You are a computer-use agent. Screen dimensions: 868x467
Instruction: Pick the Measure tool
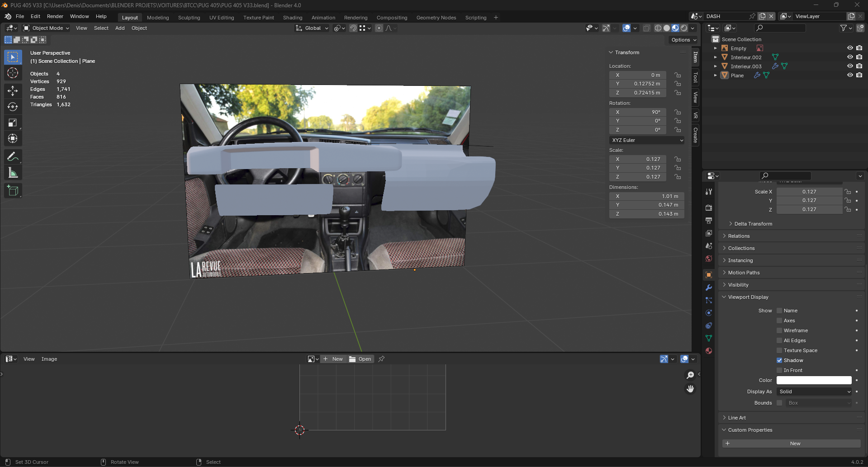13,173
